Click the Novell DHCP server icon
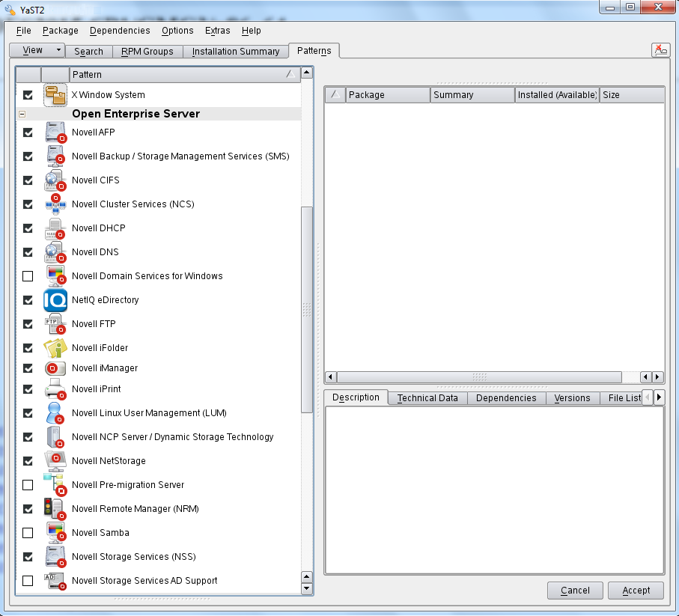 click(x=55, y=228)
